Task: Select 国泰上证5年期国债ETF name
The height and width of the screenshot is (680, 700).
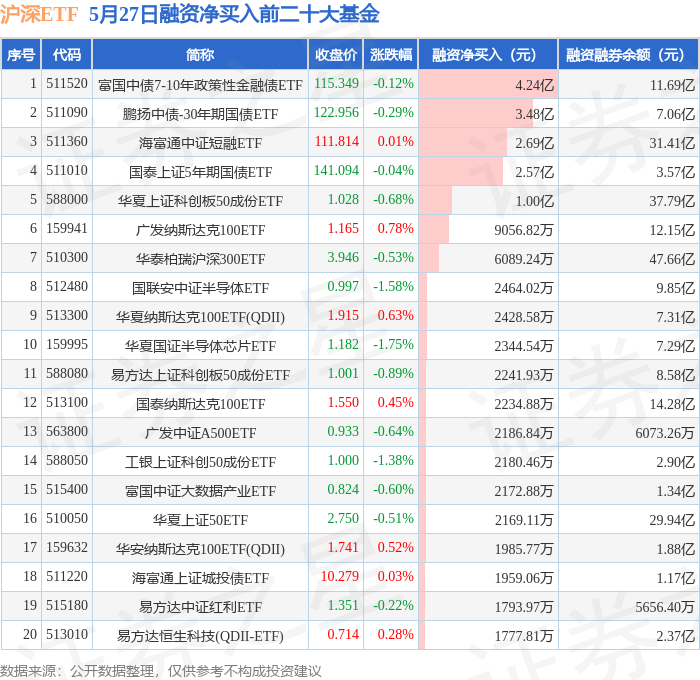Action: (200, 172)
